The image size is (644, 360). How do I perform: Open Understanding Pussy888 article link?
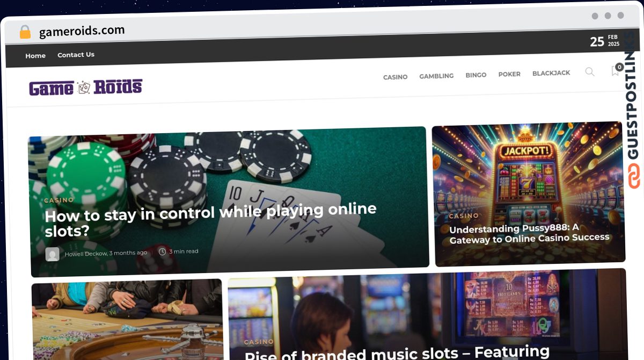coord(529,234)
